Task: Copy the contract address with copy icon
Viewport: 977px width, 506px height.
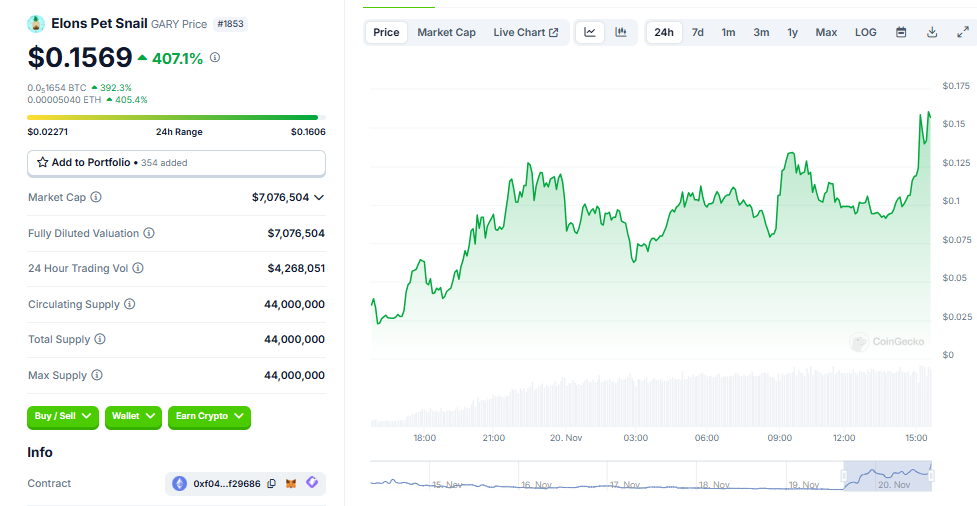Action: point(271,484)
